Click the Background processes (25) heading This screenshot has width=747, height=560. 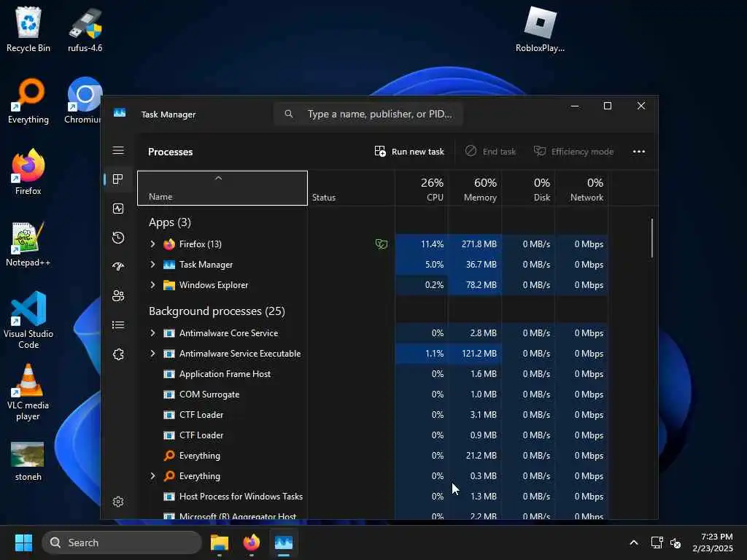pyautogui.click(x=217, y=311)
